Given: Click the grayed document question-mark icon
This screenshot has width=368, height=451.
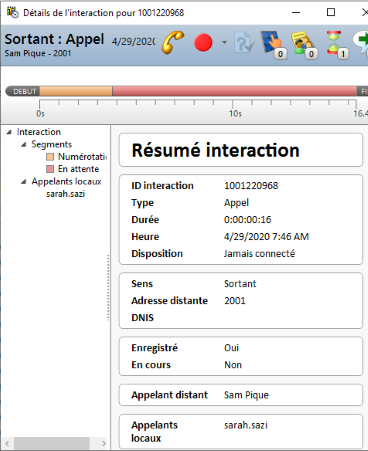Looking at the screenshot, I should [x=244, y=42].
